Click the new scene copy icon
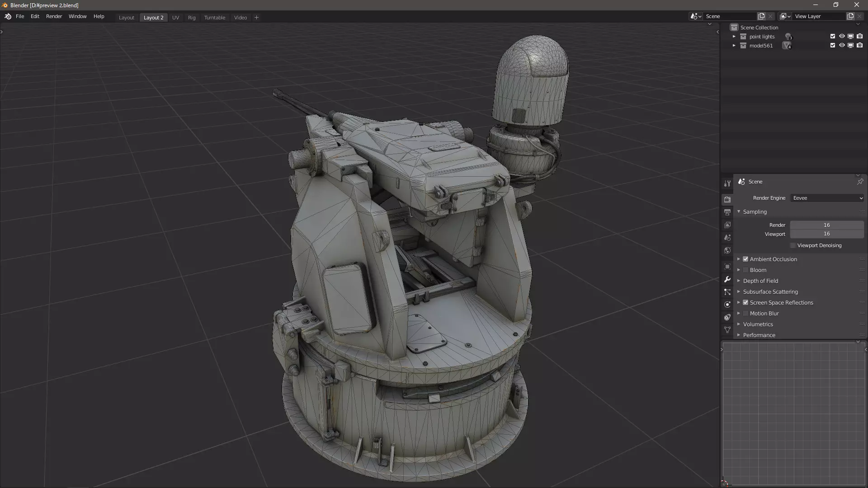 [x=761, y=16]
